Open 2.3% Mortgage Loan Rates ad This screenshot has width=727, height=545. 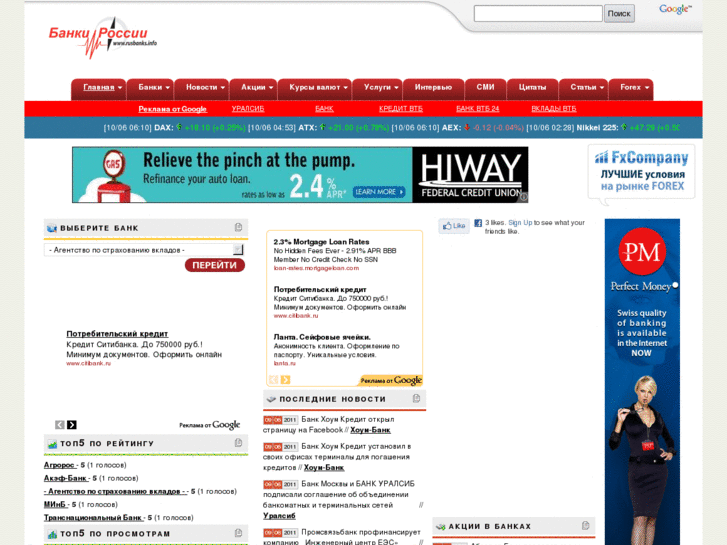click(x=321, y=242)
